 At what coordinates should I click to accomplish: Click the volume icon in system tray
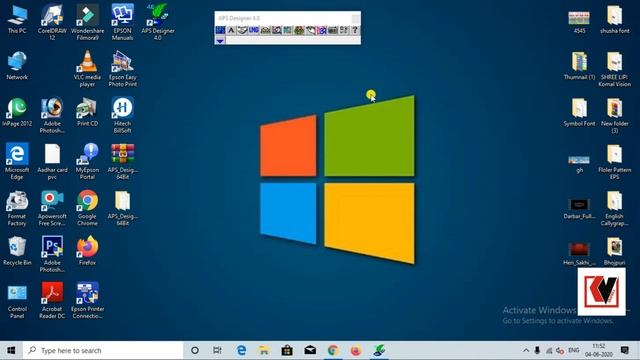(560, 351)
